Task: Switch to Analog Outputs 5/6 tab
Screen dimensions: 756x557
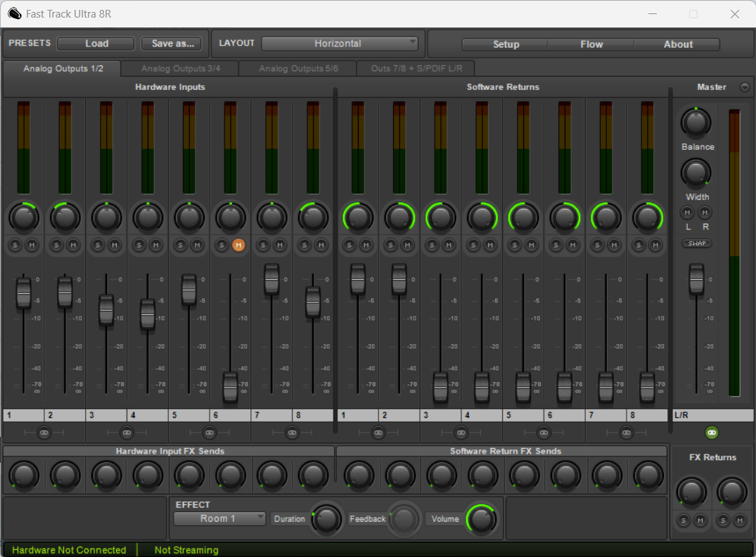Action: coord(298,68)
